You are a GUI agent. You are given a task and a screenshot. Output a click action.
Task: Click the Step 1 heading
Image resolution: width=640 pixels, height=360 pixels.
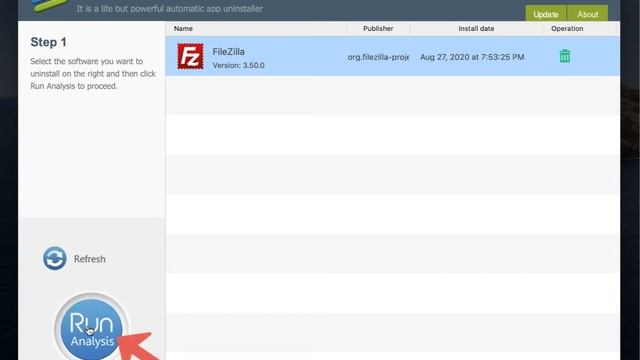(x=48, y=42)
